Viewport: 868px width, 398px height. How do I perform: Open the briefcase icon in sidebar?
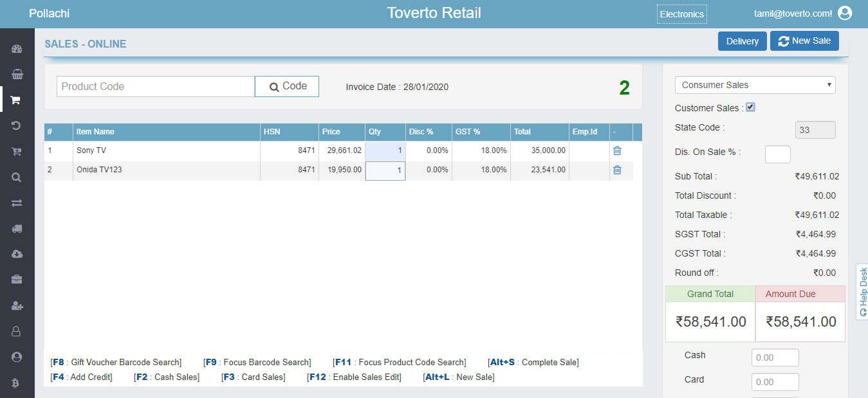click(17, 280)
